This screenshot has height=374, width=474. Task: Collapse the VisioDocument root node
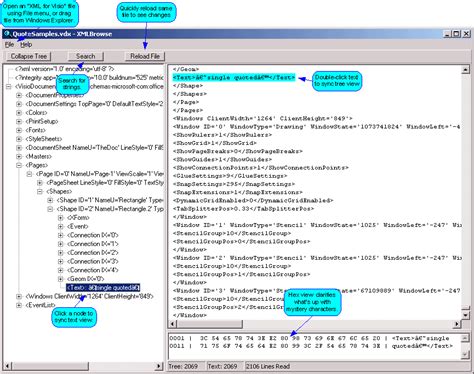[9, 87]
